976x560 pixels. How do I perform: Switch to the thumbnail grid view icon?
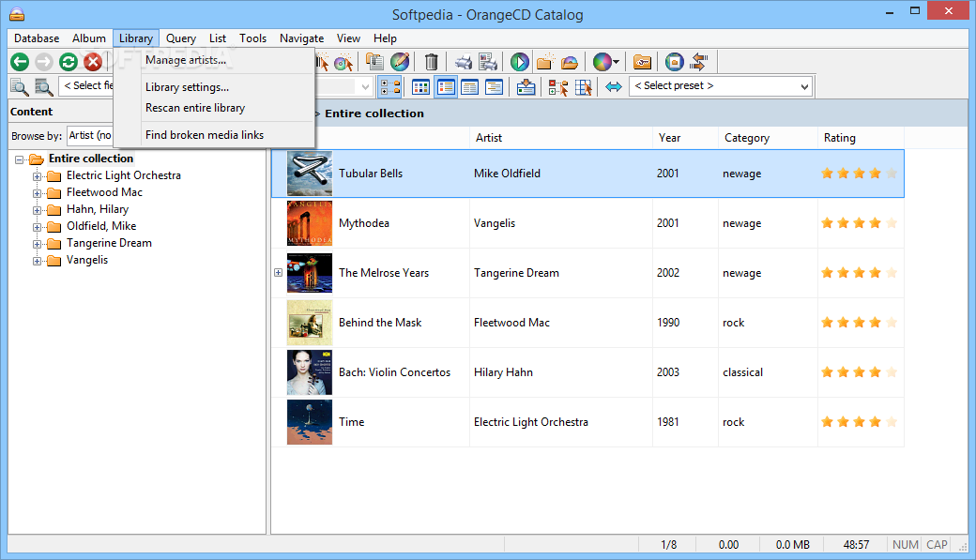tap(420, 87)
